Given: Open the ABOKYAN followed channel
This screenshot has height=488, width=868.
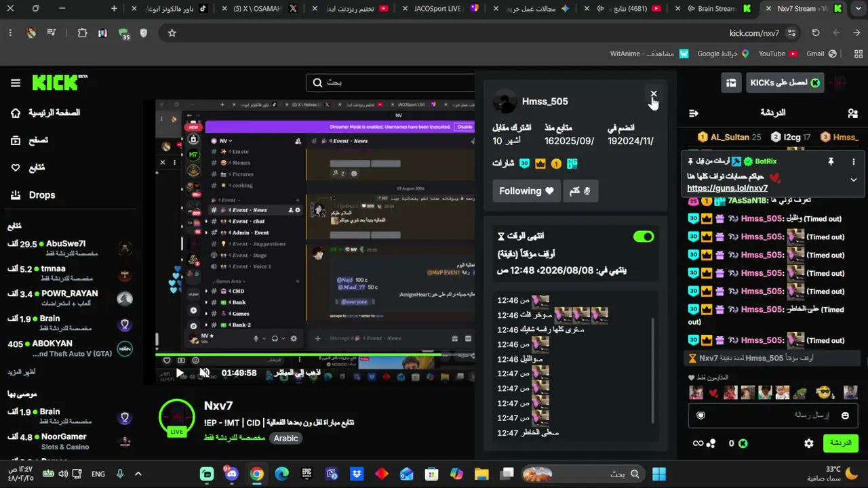Looking at the screenshot, I should point(71,348).
